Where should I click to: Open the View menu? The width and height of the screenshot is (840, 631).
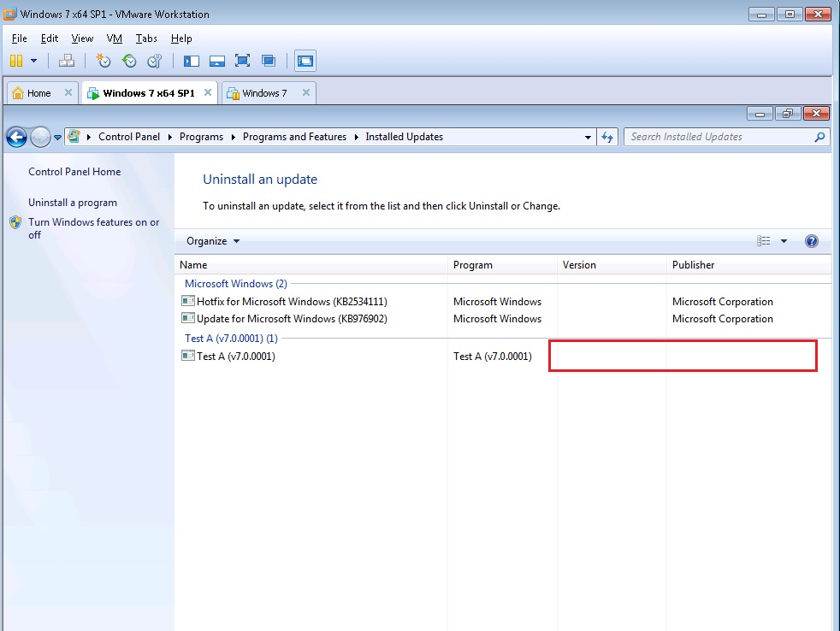pyautogui.click(x=82, y=38)
